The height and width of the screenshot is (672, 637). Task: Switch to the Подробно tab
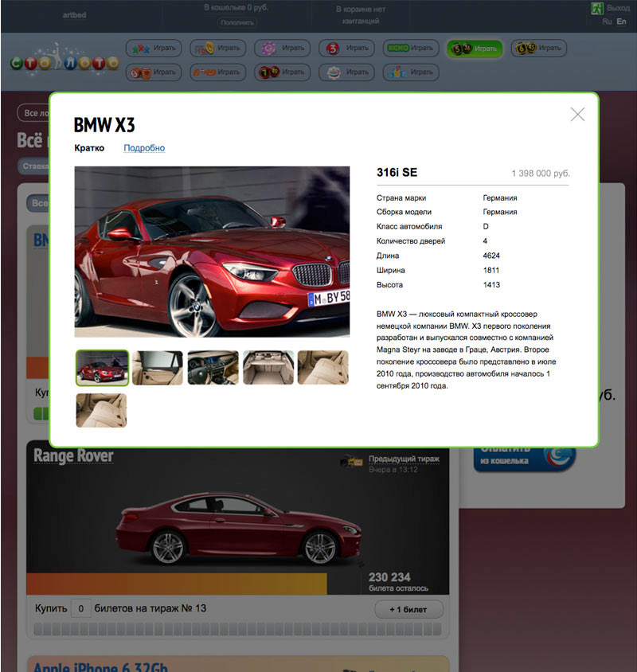point(144,148)
